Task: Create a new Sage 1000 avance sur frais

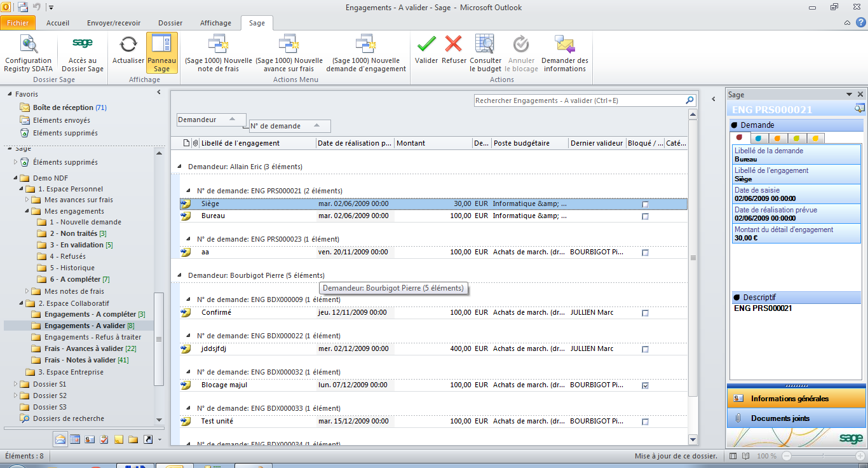Action: (289, 53)
